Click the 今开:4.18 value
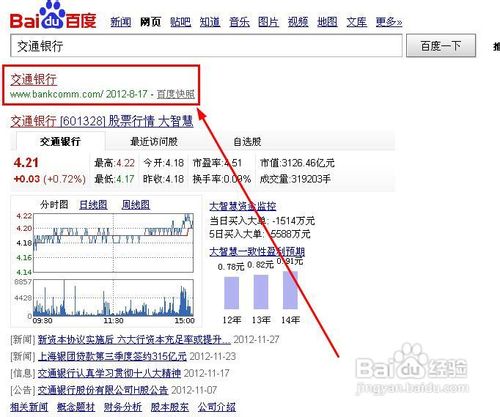Screen dimensions: 500x417 164,163
